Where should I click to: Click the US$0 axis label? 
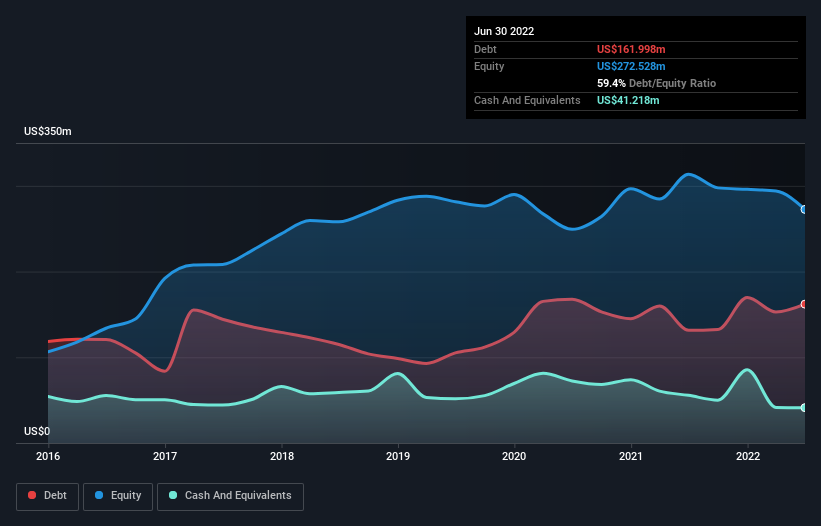pyautogui.click(x=37, y=431)
